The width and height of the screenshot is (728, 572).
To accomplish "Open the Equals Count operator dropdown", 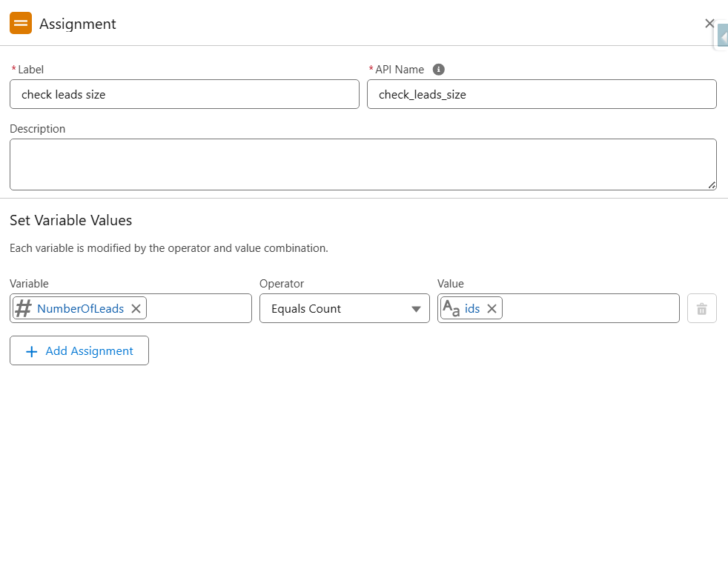I will pyautogui.click(x=345, y=308).
